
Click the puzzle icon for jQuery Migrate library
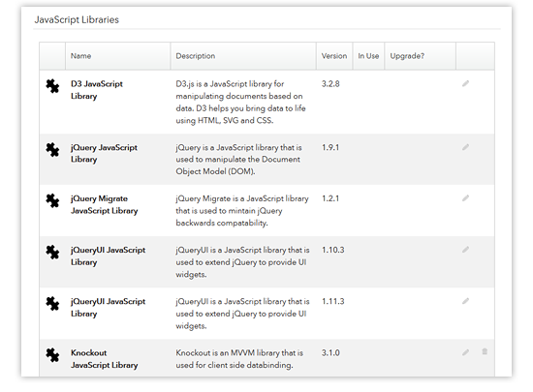tap(52, 200)
